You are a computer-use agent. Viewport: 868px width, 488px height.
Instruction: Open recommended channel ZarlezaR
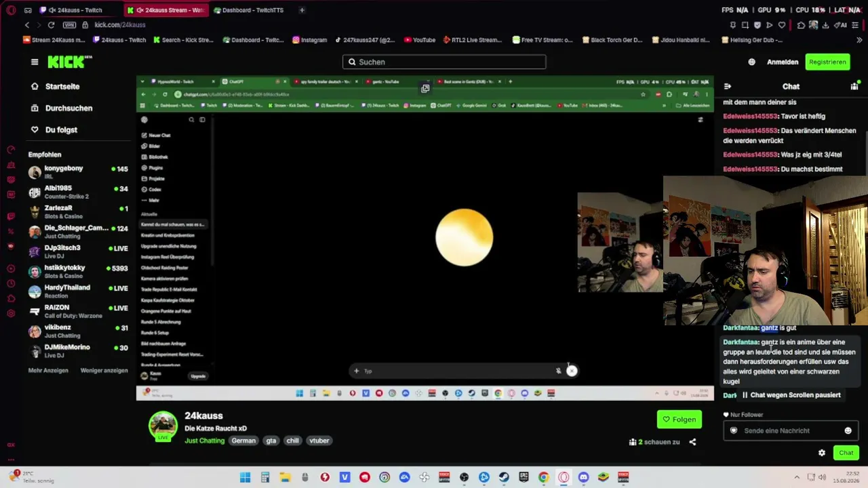78,211
